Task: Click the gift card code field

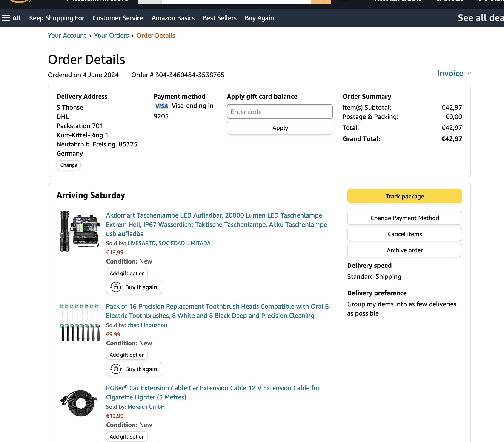Action: (280, 112)
